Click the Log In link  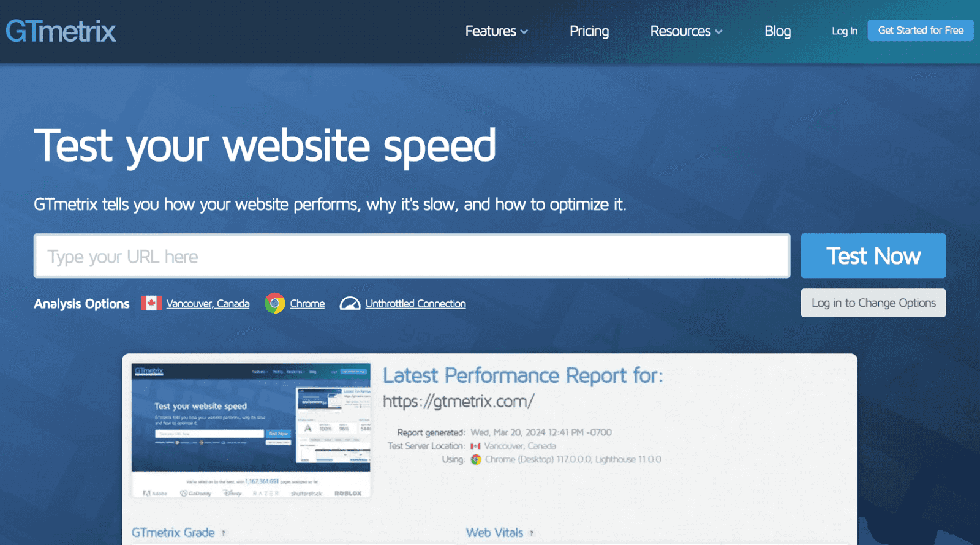[845, 31]
